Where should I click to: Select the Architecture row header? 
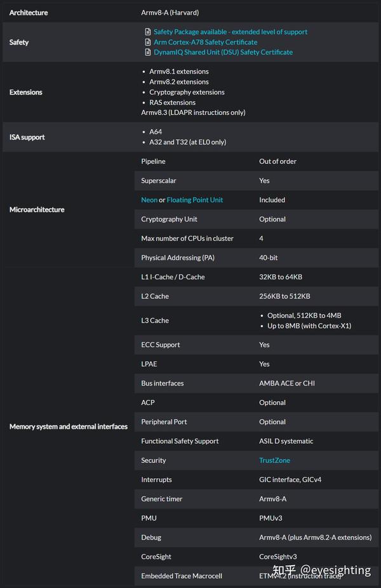coord(29,13)
